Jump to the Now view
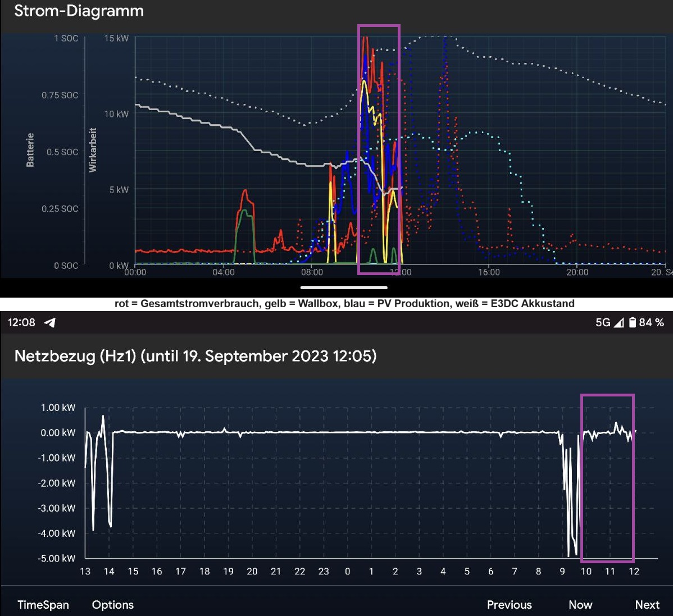 pyautogui.click(x=580, y=605)
